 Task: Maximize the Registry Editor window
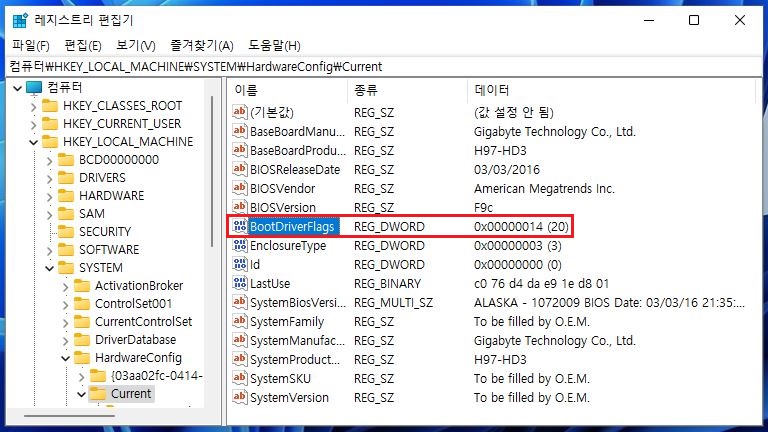tap(694, 21)
